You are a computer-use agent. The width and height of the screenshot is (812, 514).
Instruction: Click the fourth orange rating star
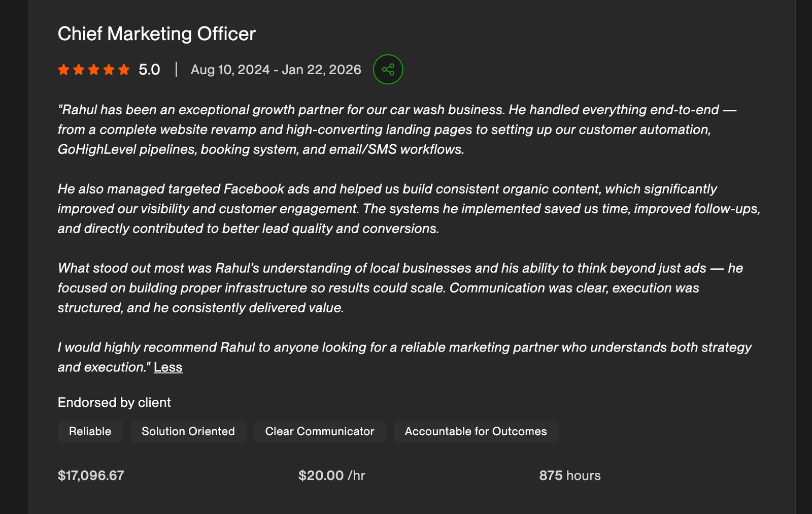(109, 70)
